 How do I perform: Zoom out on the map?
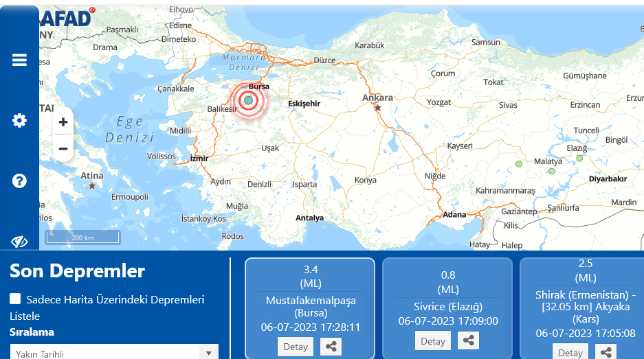pos(63,148)
